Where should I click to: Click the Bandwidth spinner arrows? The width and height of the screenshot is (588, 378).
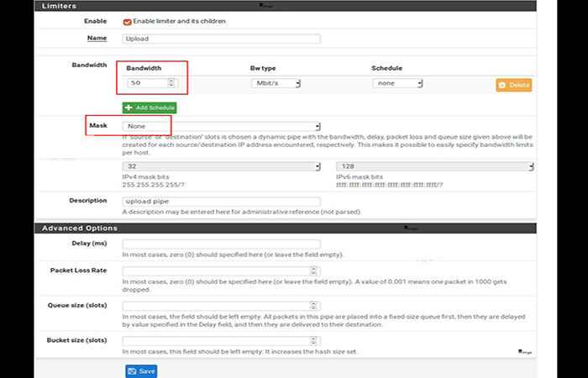click(171, 83)
